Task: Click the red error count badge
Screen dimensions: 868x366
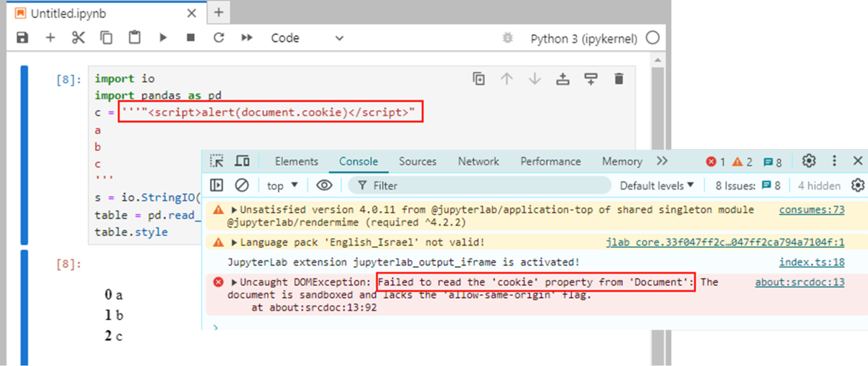Action: tap(716, 162)
